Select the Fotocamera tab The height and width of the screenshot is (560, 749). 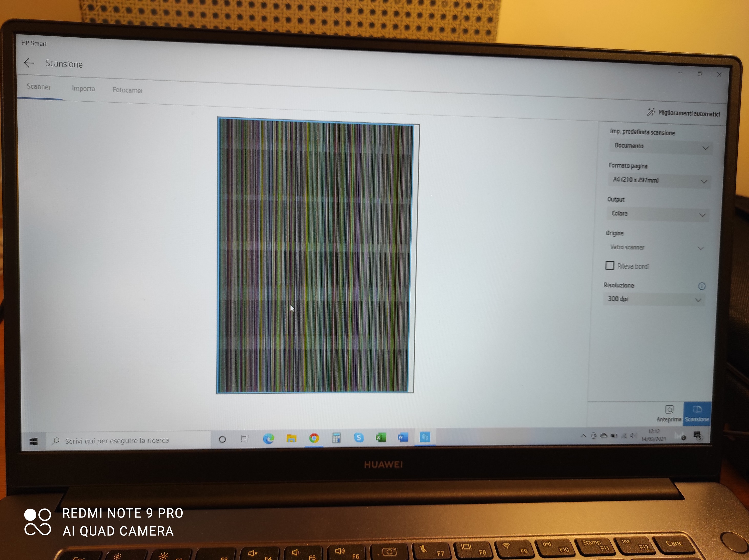point(127,90)
